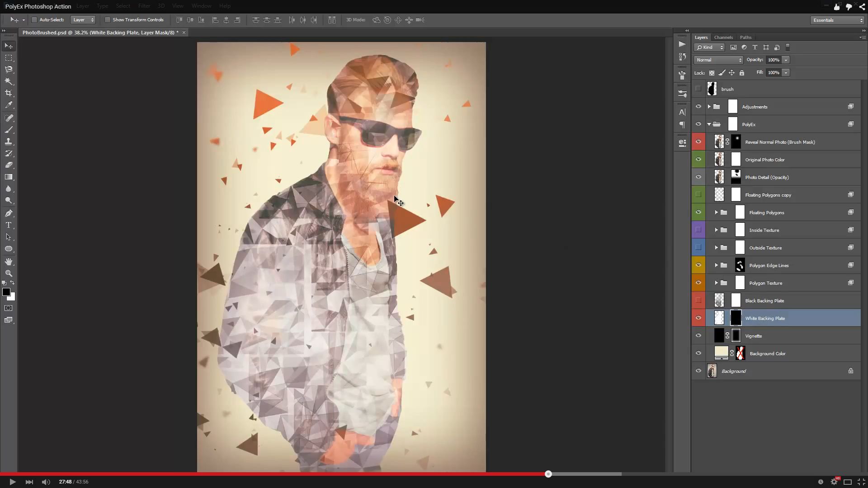
Task: Expand the Floating Polygons group
Action: (716, 212)
